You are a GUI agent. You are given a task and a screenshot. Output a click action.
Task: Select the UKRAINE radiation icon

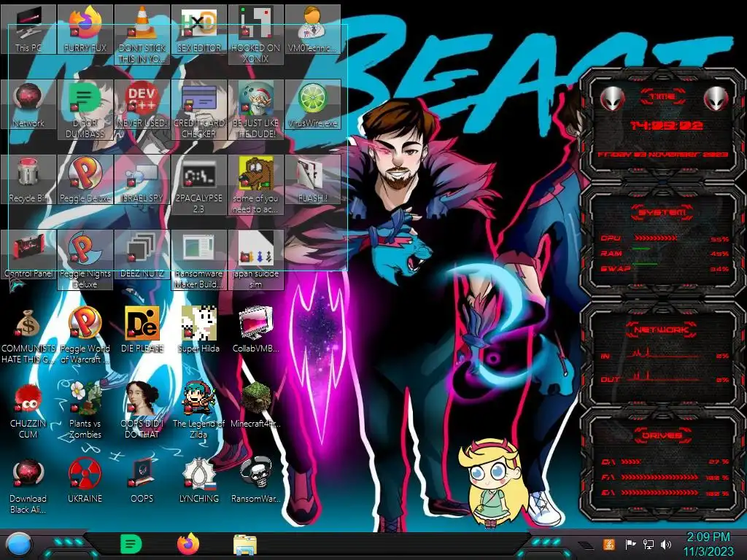(85, 481)
